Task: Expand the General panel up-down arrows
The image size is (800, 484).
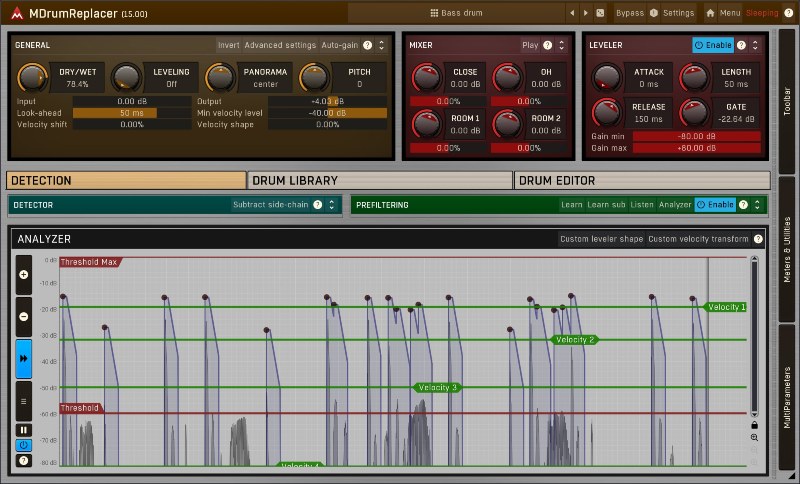Action: click(x=381, y=45)
